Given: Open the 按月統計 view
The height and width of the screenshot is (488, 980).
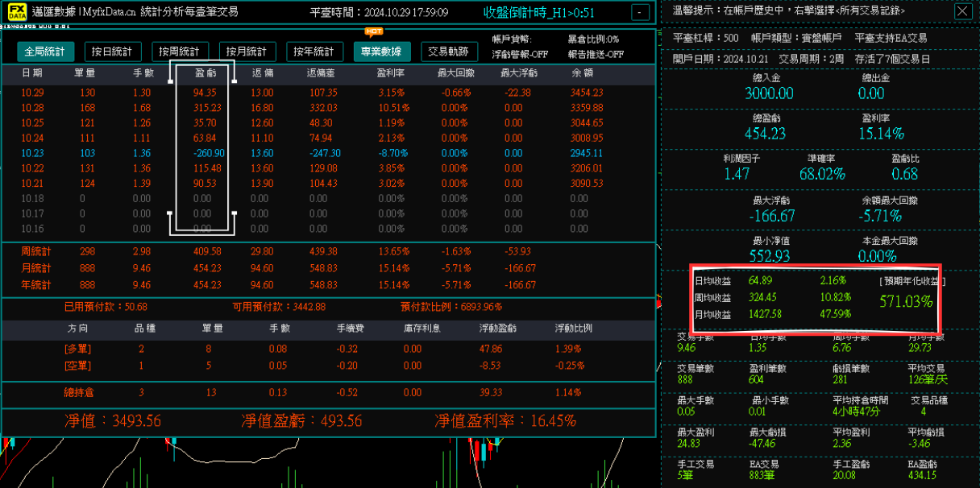Looking at the screenshot, I should coord(249,50).
